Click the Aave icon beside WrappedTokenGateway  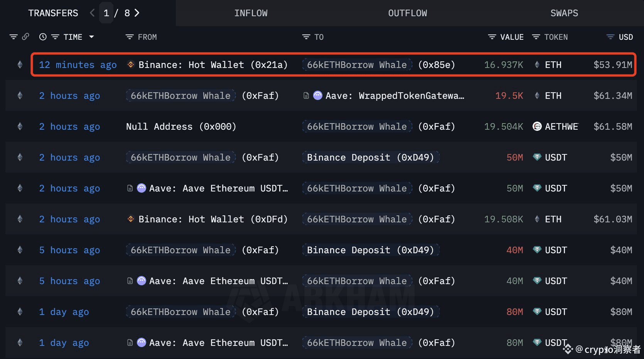point(318,95)
